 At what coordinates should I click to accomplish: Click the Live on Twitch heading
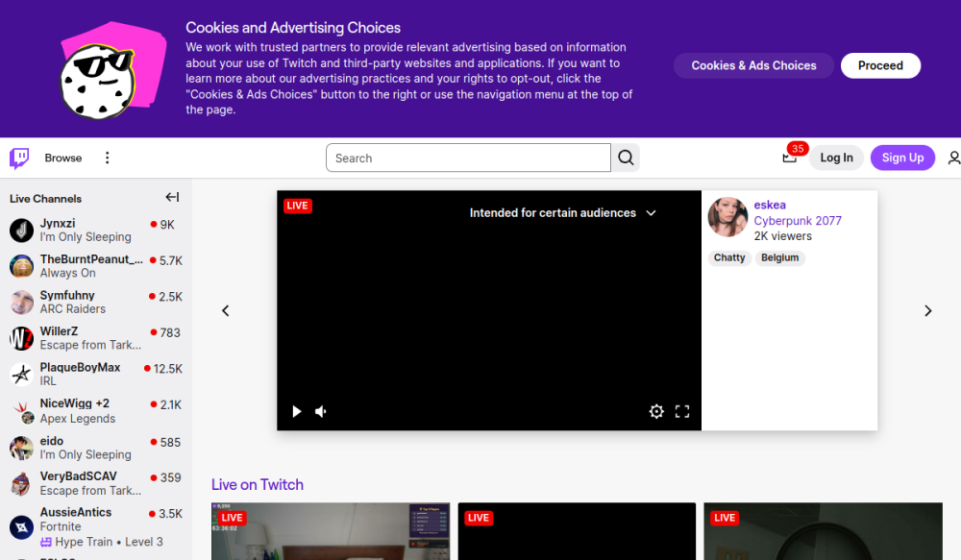pyautogui.click(x=258, y=485)
